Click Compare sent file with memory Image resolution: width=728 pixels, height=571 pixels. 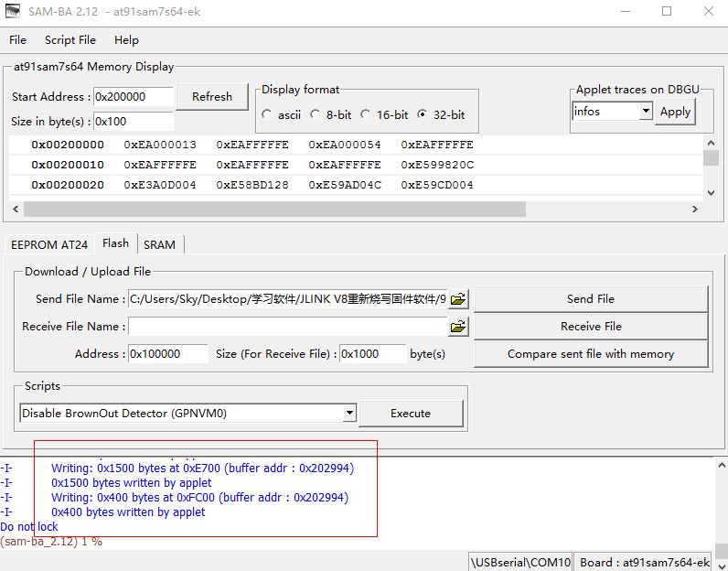point(591,354)
